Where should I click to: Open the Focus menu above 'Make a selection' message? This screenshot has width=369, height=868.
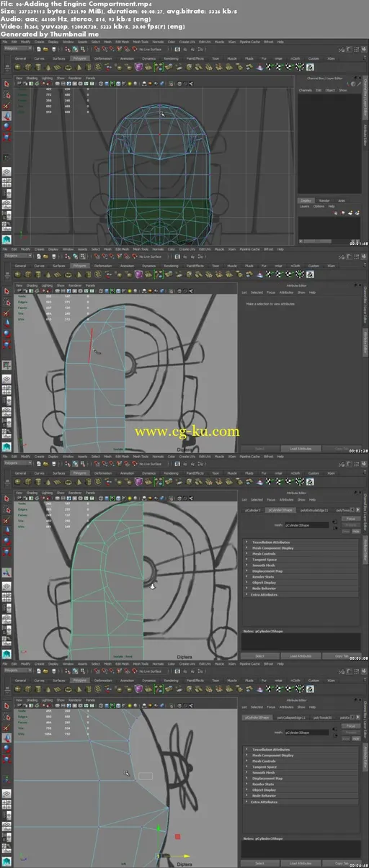271,292
